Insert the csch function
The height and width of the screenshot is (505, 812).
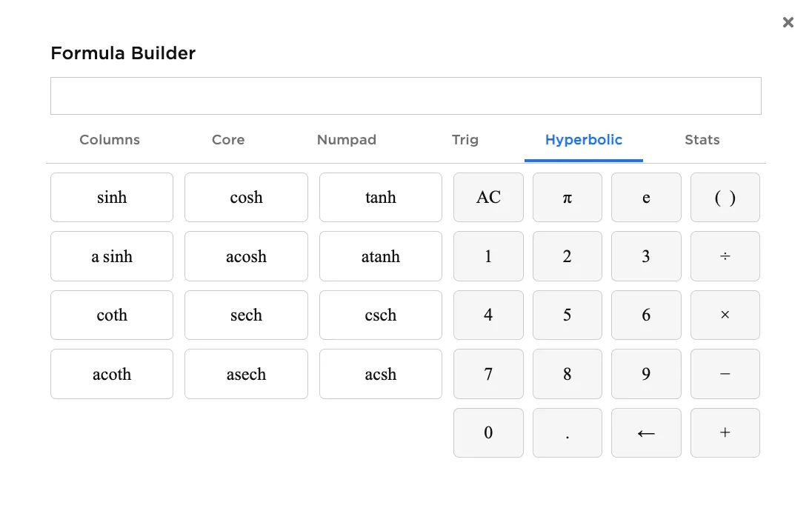pos(380,315)
